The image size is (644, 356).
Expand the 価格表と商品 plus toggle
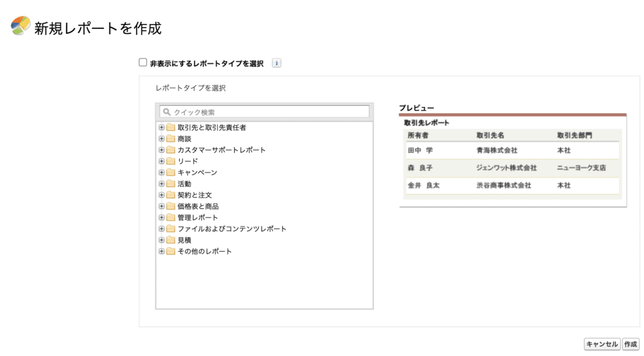tap(162, 206)
